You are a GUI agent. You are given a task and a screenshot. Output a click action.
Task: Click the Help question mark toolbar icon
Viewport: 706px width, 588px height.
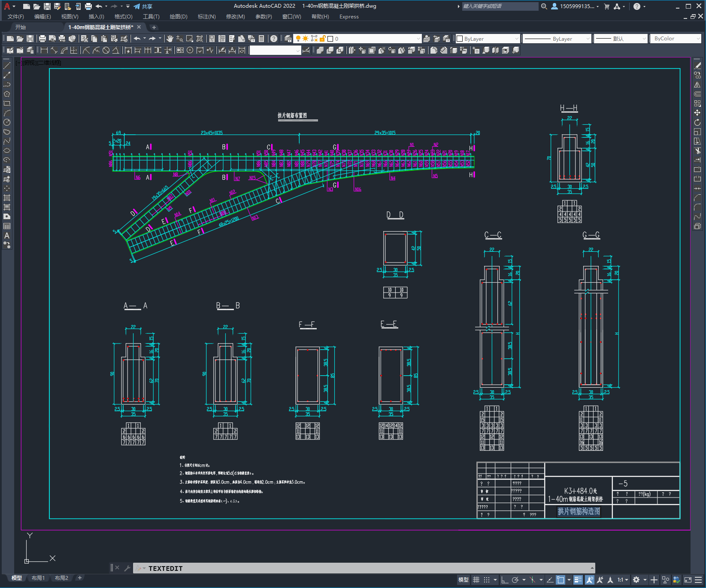click(x=274, y=39)
